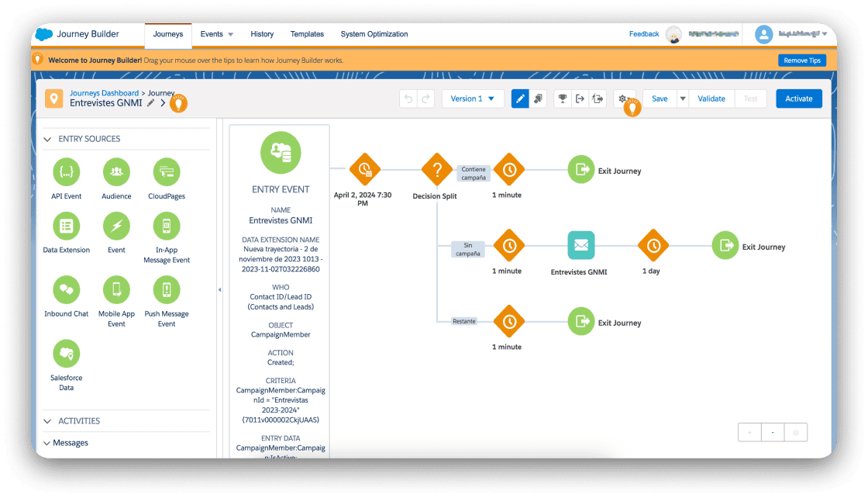Rename journey using pencil beside Entrevistes GNMI

(x=150, y=103)
